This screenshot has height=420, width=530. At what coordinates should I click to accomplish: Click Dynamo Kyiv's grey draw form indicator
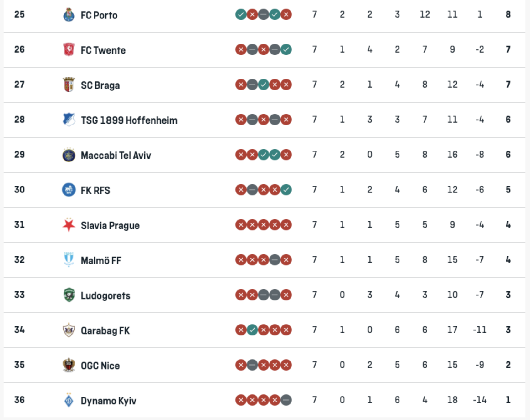tap(286, 400)
